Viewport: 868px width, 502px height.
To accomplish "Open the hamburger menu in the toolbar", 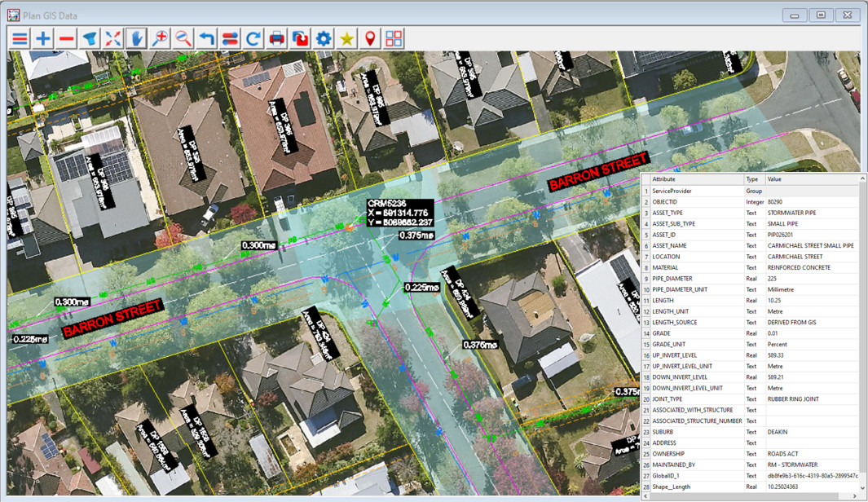I will point(20,38).
